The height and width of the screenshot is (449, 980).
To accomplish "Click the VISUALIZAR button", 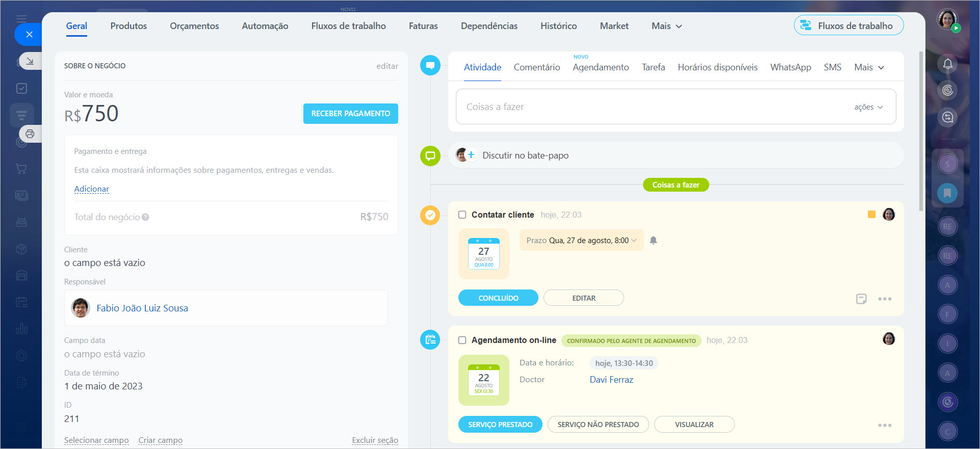I will click(694, 425).
